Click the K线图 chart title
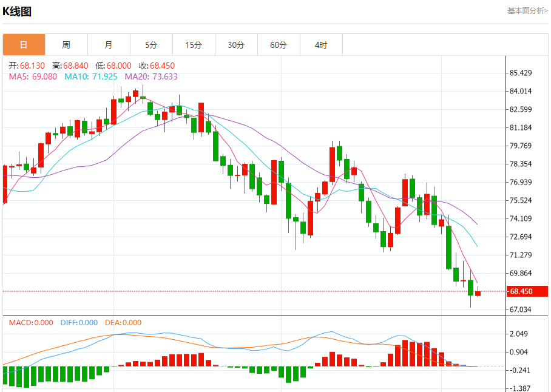 [x=17, y=12]
